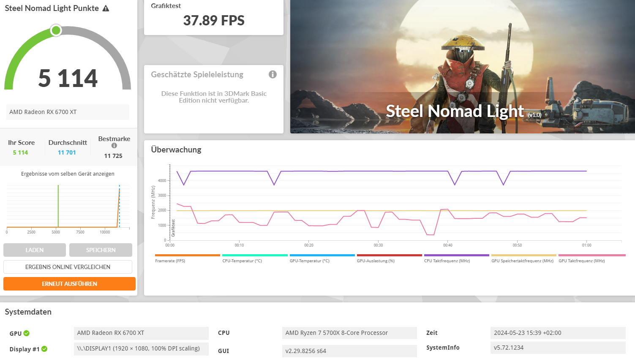Viewport: 635px width, 364px height.
Task: Click the Ihr Score value 5 114
Action: [x=20, y=152]
